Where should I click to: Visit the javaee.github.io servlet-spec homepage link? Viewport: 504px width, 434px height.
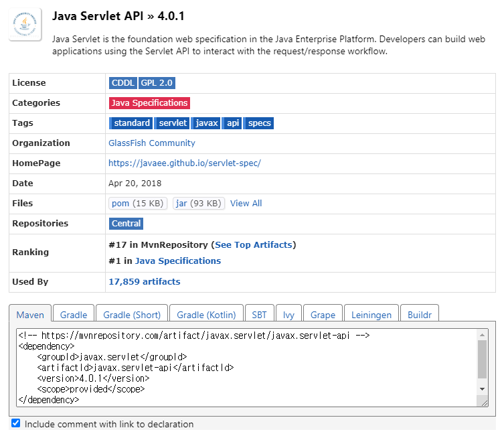[x=185, y=163]
